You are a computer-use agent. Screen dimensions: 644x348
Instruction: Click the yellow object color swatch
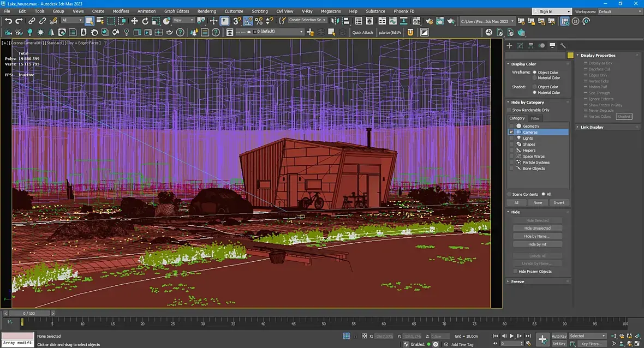[x=570, y=55]
